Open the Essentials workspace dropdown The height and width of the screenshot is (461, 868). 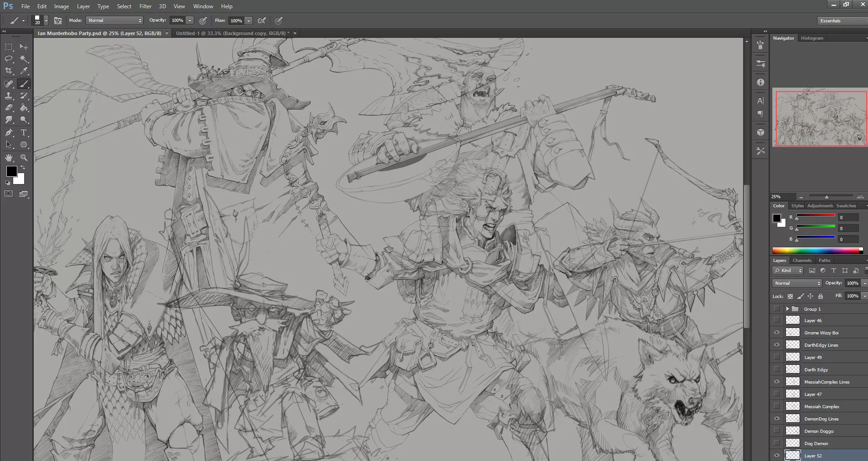(x=842, y=21)
